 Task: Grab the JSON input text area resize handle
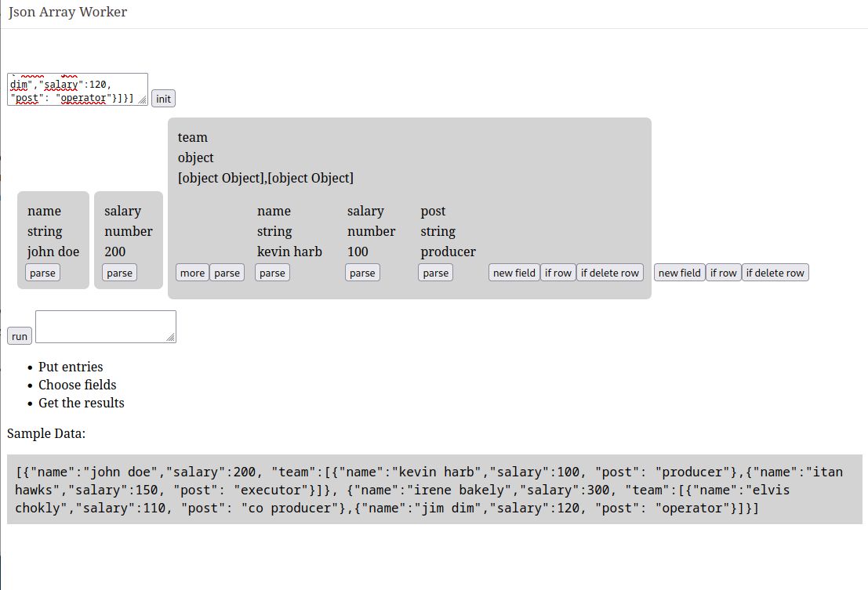(x=142, y=100)
